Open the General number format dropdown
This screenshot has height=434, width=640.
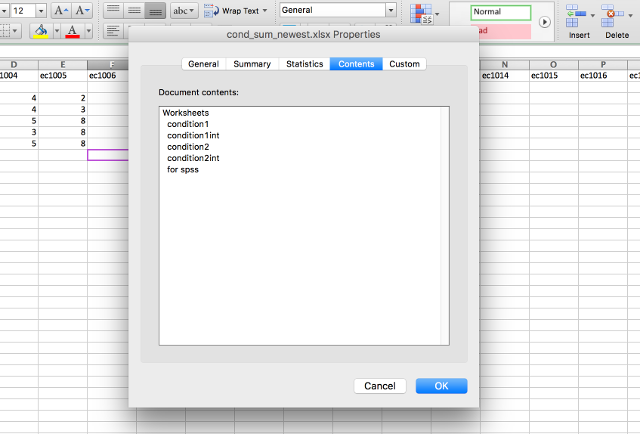(391, 10)
